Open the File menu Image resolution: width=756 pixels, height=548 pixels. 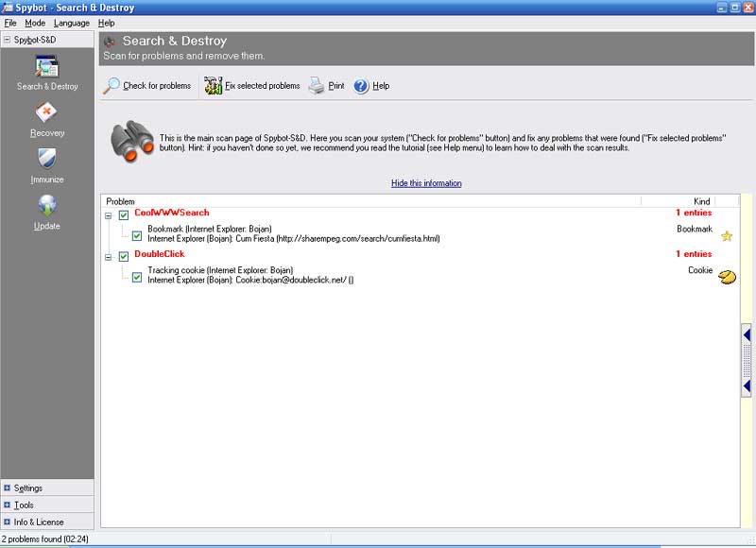pos(10,23)
